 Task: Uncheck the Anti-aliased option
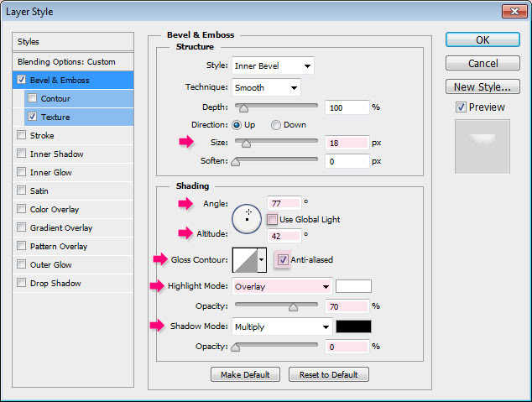(x=283, y=259)
